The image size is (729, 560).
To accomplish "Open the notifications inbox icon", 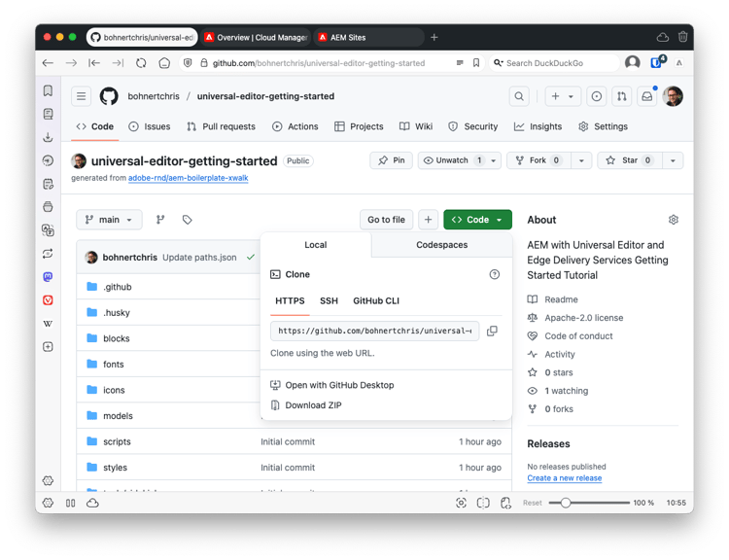I will pyautogui.click(x=646, y=96).
